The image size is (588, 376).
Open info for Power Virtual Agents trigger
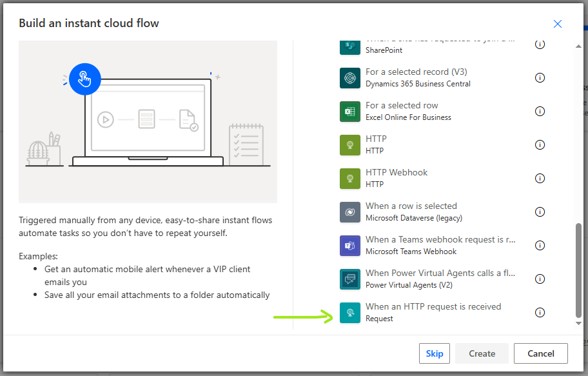[x=540, y=279]
